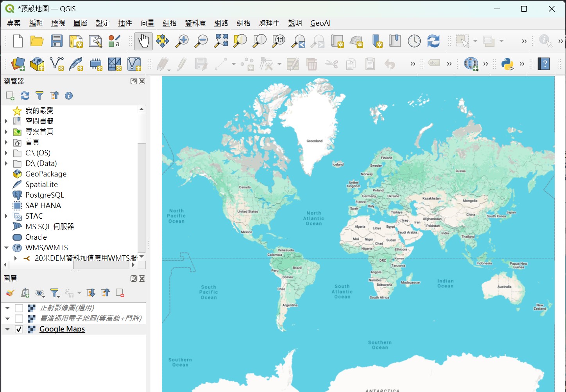Select the Google Maps layer name

62,329
